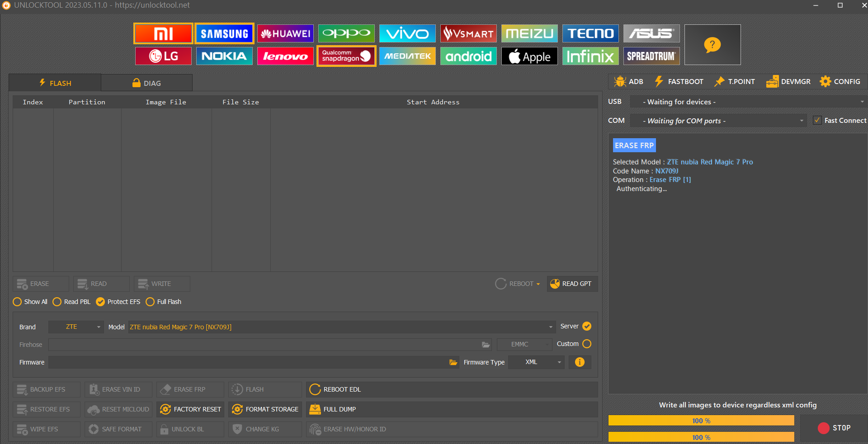Open the Firmware Type XML dropdown
This screenshot has height=444, width=868.
pyautogui.click(x=536, y=362)
